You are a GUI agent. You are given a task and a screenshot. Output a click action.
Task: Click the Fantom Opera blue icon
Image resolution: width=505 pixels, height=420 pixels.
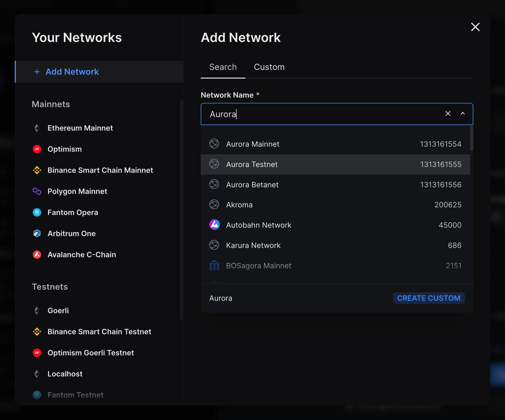tap(37, 212)
